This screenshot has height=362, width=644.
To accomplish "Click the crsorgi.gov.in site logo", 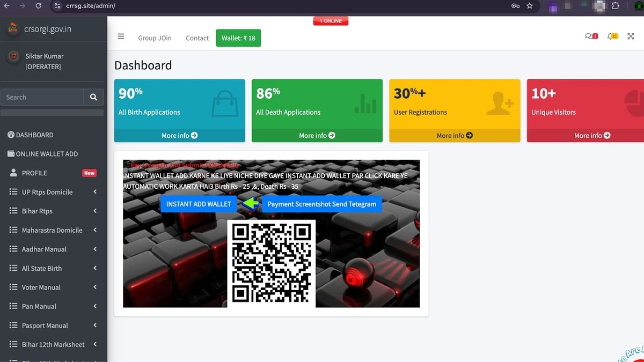I will (12, 28).
